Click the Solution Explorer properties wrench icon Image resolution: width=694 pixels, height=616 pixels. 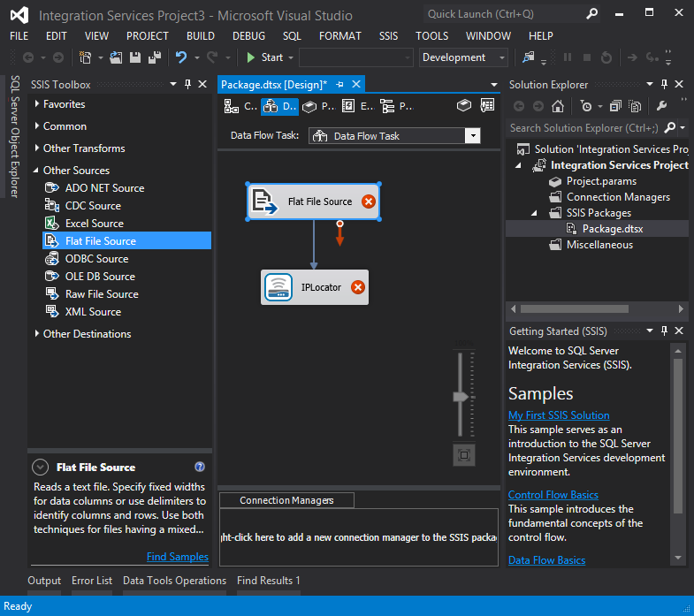660,106
